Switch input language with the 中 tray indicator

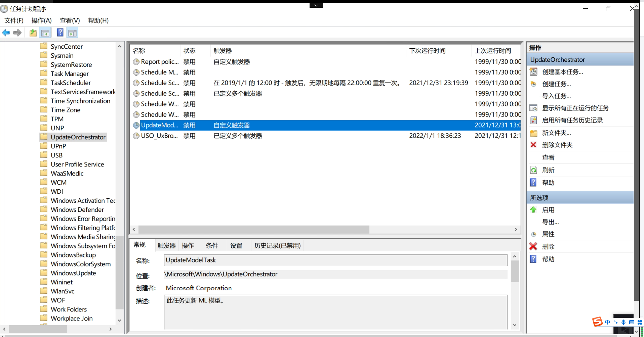click(607, 322)
